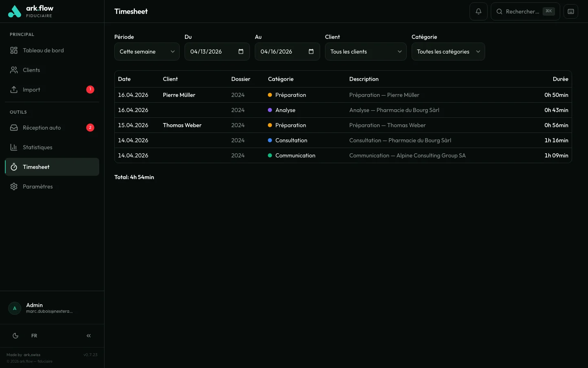
Task: Open Paramètres page
Action: [38, 186]
